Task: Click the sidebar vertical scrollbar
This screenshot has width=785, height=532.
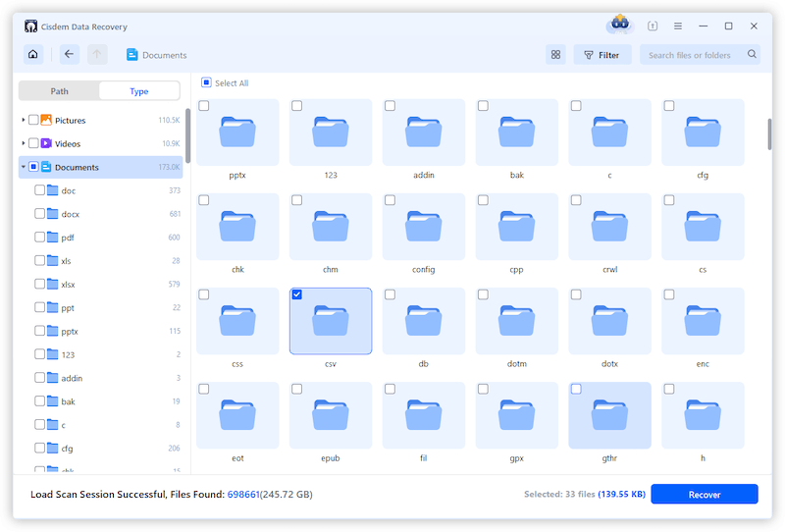Action: click(x=187, y=135)
